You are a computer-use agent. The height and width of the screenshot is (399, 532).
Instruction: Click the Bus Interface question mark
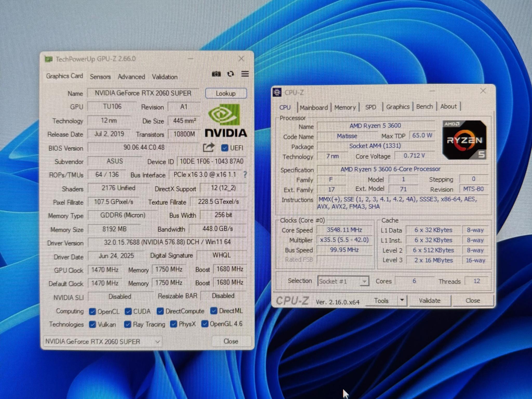click(245, 175)
